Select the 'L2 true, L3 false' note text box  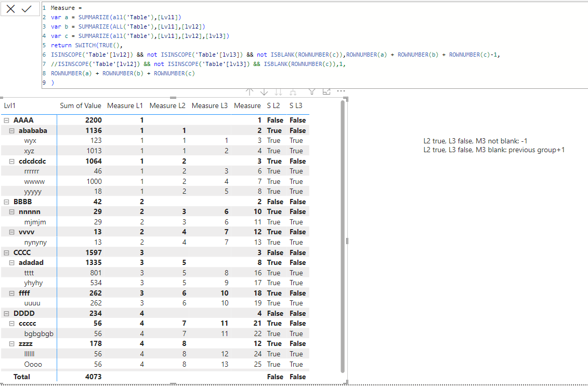494,145
